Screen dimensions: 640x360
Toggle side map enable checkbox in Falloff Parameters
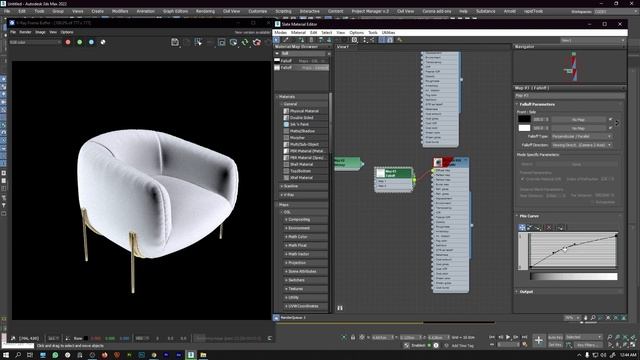[x=611, y=128]
